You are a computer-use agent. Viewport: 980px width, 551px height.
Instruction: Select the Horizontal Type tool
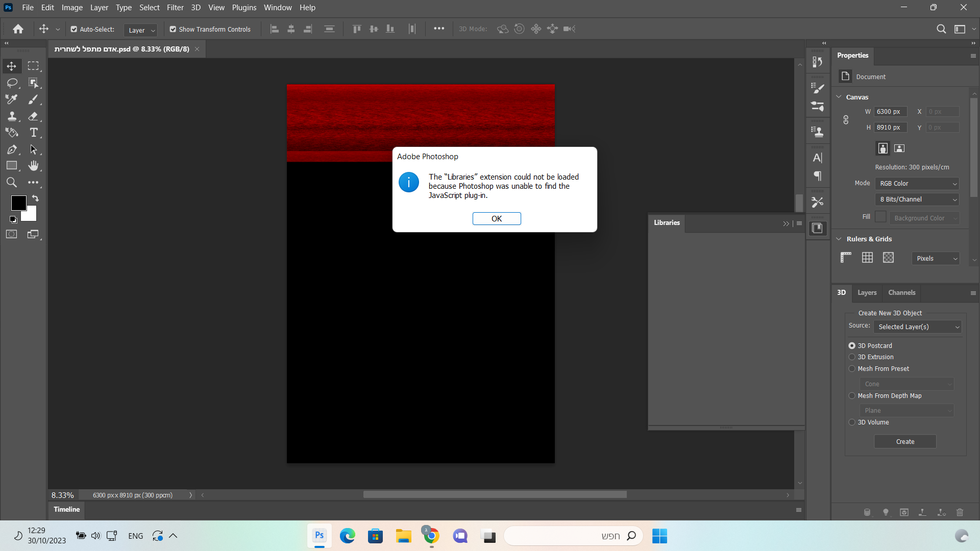click(34, 133)
